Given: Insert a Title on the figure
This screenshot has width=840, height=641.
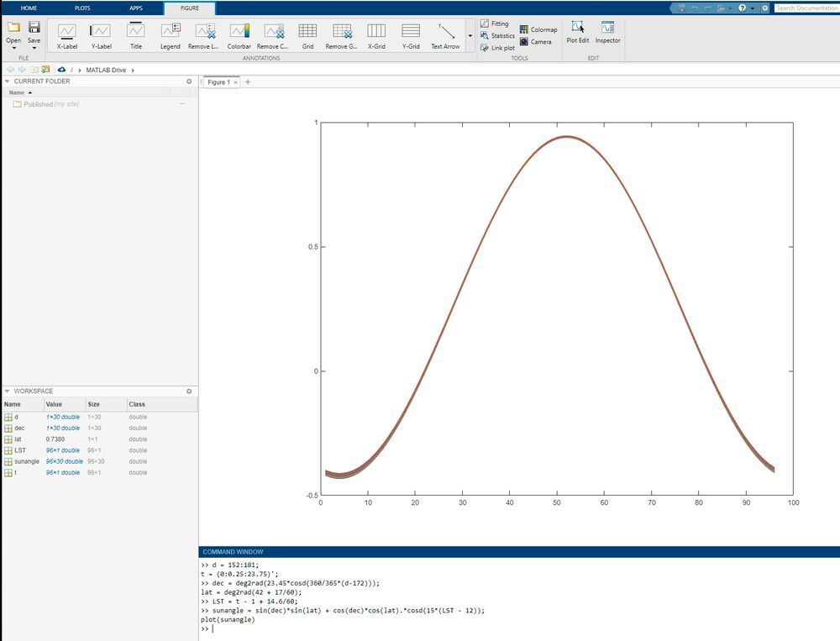Looking at the screenshot, I should pyautogui.click(x=136, y=36).
